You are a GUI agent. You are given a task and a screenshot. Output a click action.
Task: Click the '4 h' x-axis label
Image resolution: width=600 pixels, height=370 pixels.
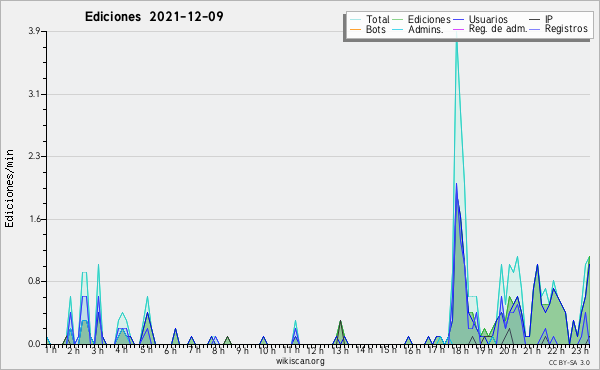(x=122, y=350)
